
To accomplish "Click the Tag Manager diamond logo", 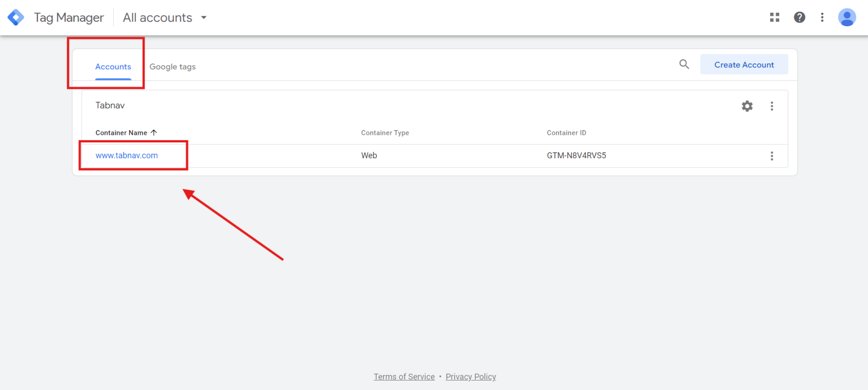I will [16, 17].
